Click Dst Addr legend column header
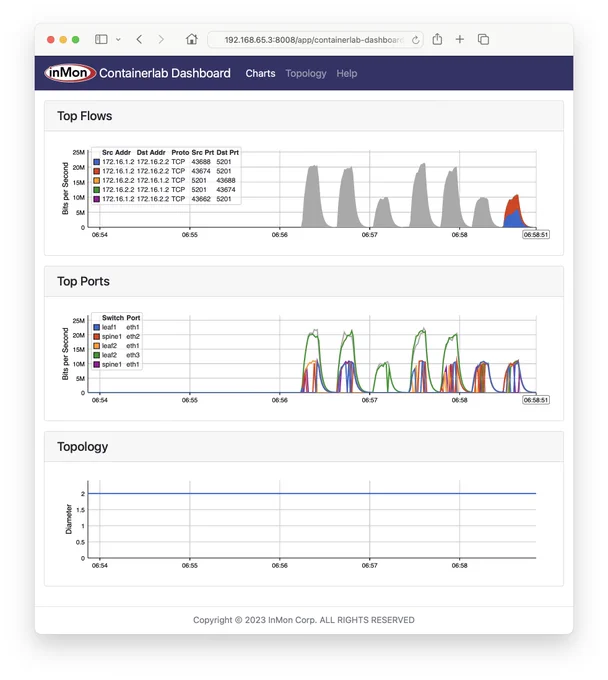 [151, 153]
